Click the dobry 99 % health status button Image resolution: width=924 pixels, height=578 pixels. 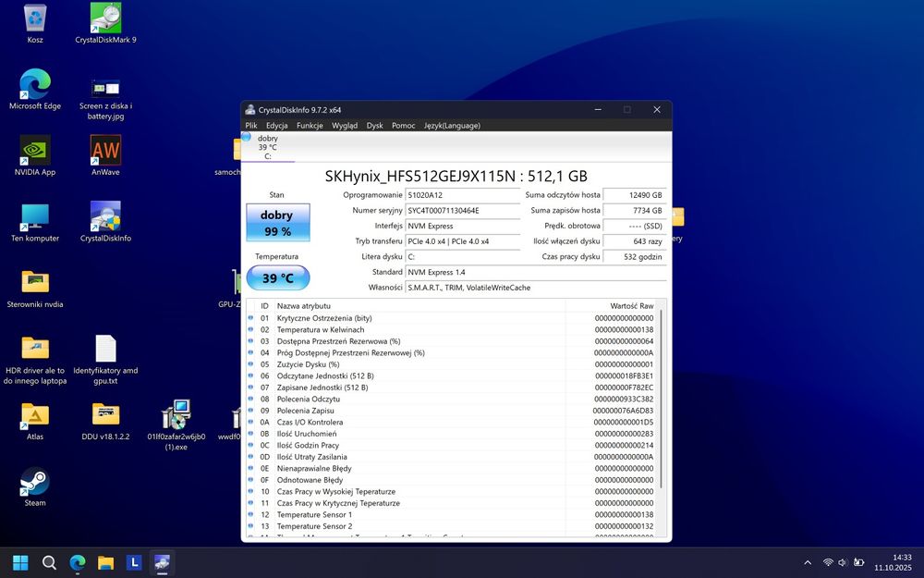click(277, 223)
